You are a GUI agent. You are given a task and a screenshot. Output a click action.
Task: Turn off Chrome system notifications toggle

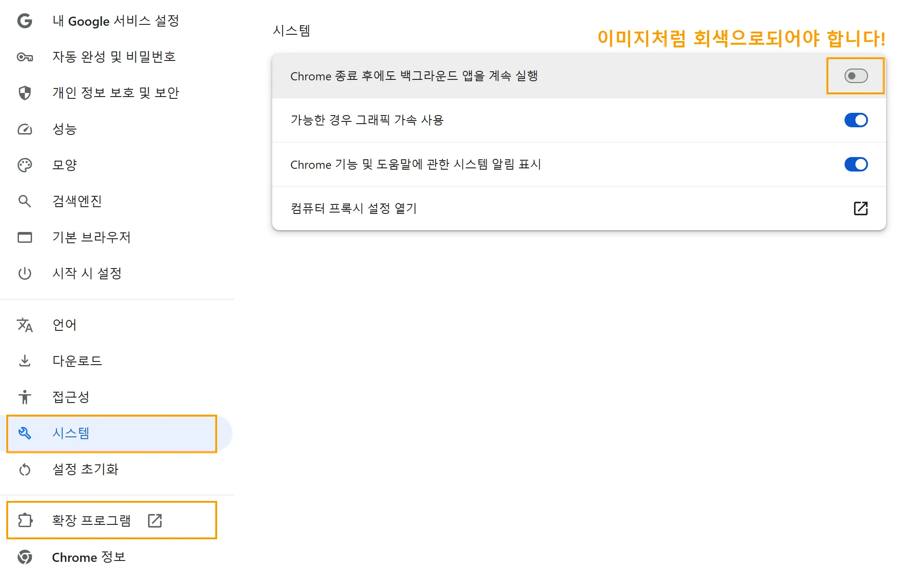856,164
